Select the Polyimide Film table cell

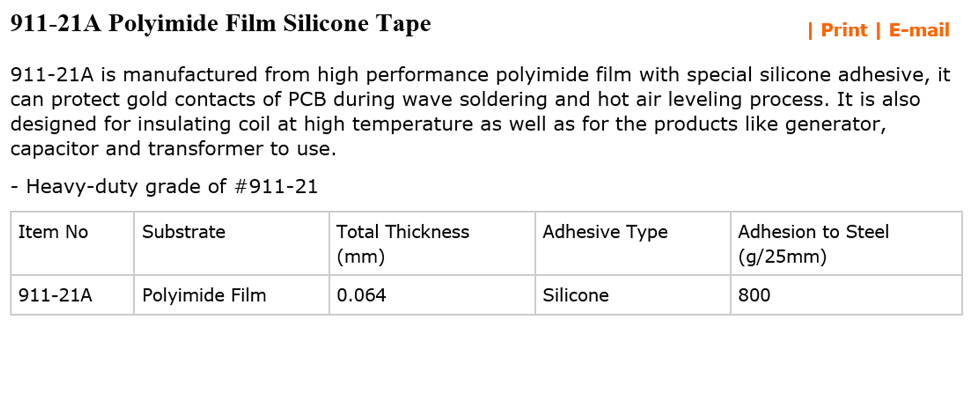point(204,295)
